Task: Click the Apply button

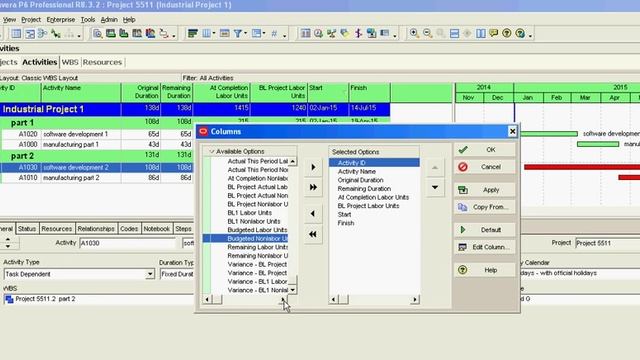Action: click(x=484, y=190)
